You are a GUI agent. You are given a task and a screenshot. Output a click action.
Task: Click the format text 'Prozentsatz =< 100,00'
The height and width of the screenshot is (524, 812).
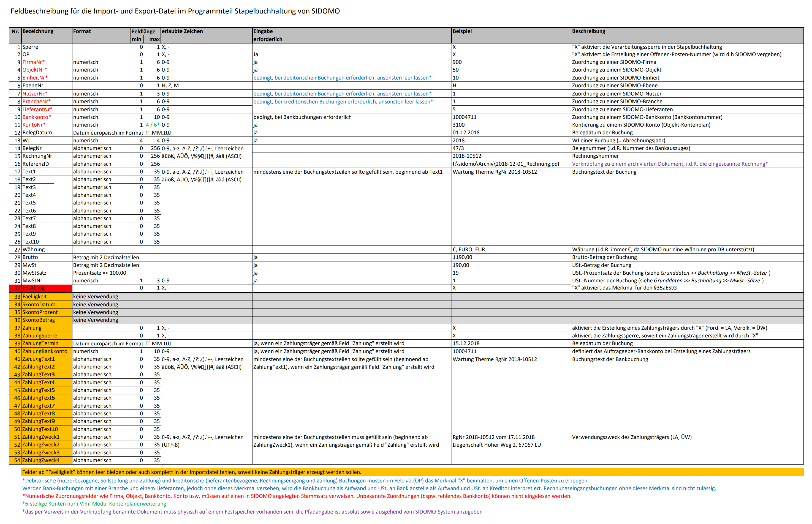[x=99, y=273]
